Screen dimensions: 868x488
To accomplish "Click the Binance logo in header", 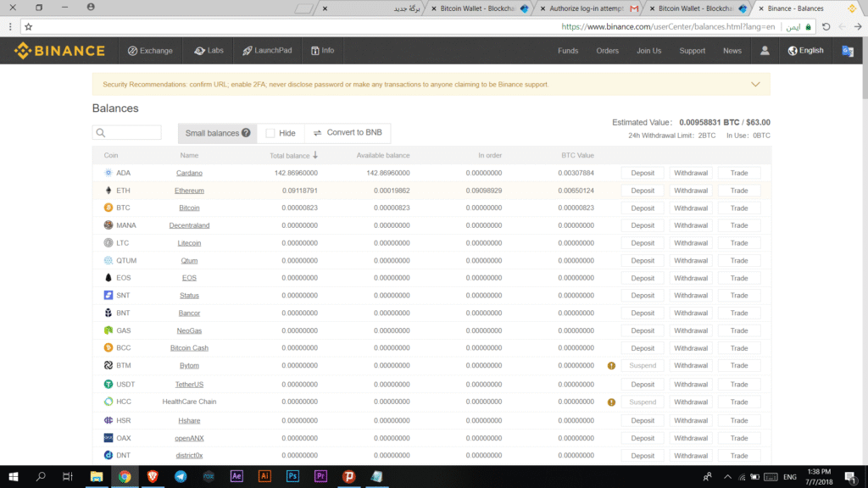I will pyautogui.click(x=59, y=51).
